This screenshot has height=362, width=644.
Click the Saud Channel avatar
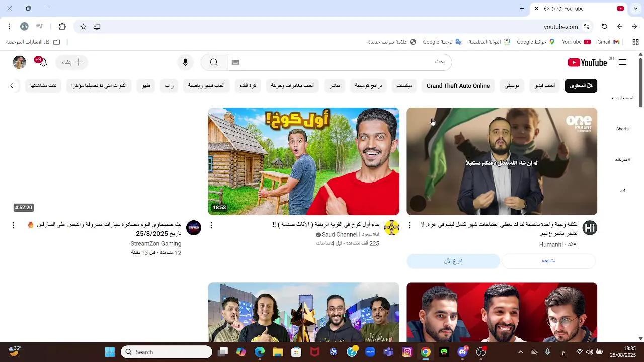click(392, 228)
